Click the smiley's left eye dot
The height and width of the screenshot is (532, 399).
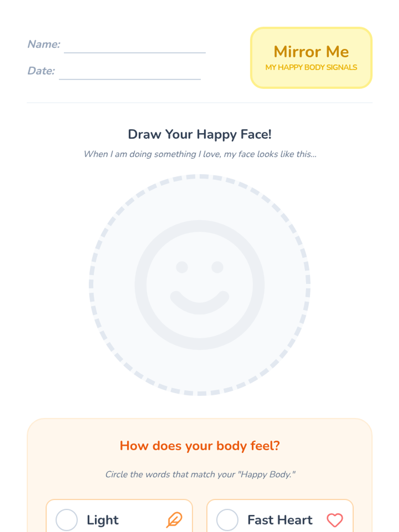pos(182,267)
